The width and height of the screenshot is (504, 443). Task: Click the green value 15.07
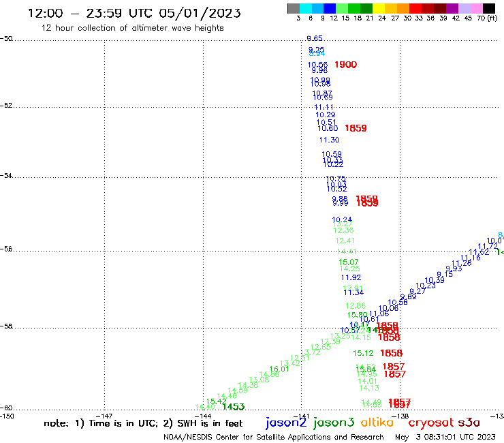[349, 262]
